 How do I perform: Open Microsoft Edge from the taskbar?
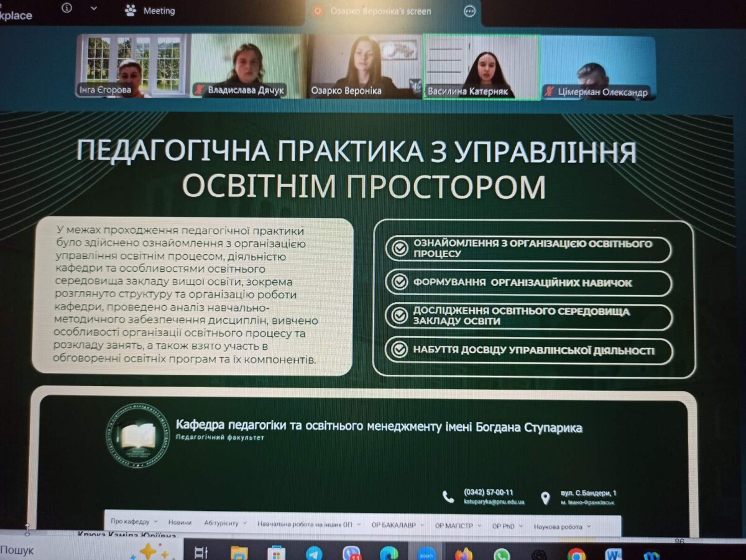389,553
